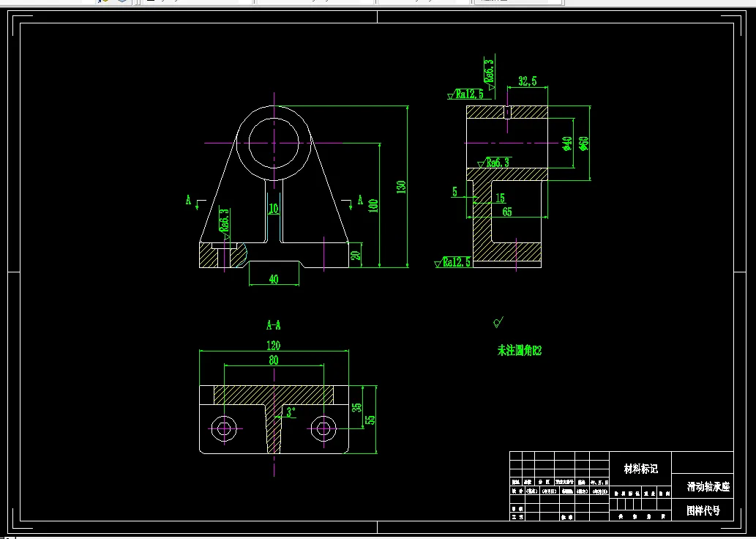Select the 130 overall height dimension

click(401, 187)
